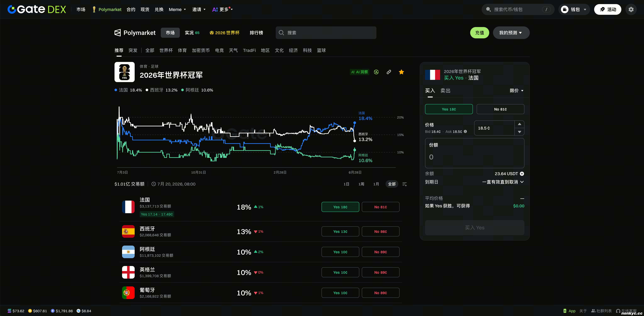Click the 法国 blue legend dot
Screen dimensions: 644x316
[116, 90]
